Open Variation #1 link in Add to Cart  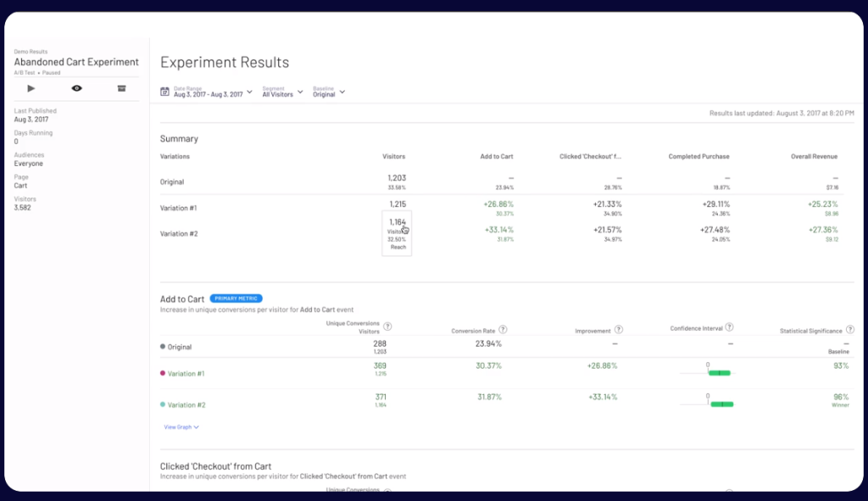(186, 374)
